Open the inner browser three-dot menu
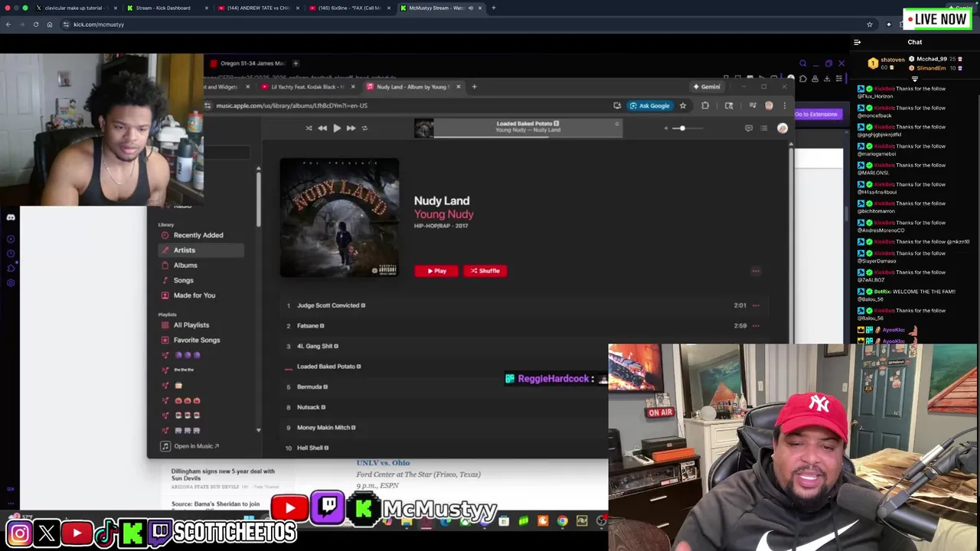The height and width of the screenshot is (551, 980). click(x=784, y=106)
